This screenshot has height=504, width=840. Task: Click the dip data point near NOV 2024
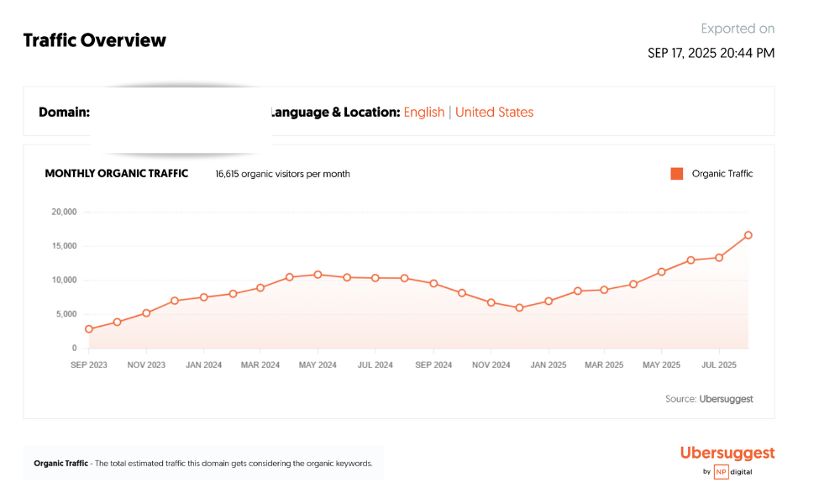click(x=519, y=307)
